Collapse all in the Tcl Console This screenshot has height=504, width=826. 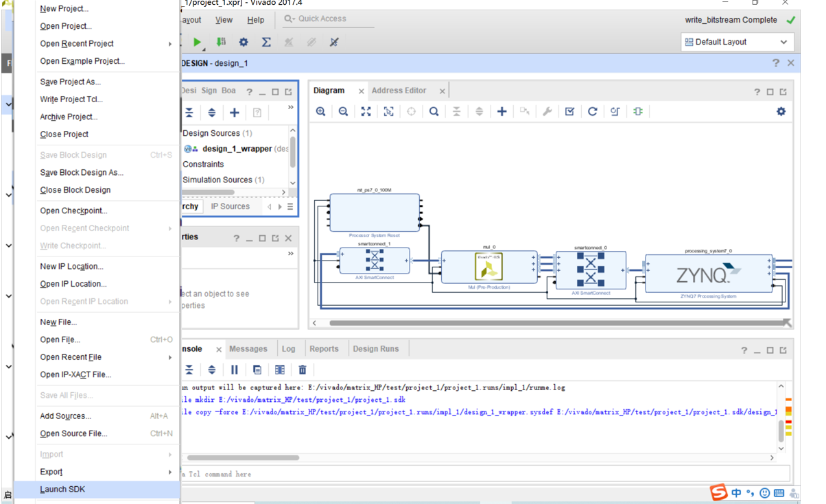189,370
